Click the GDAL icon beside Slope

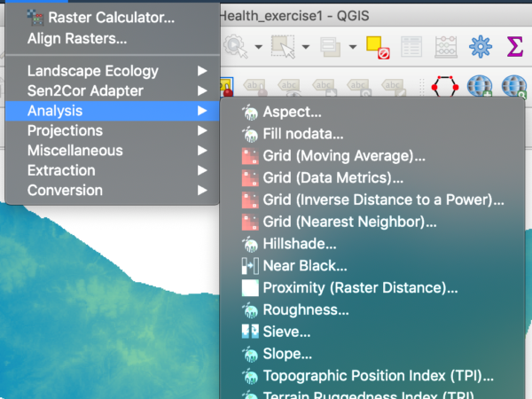(x=250, y=354)
